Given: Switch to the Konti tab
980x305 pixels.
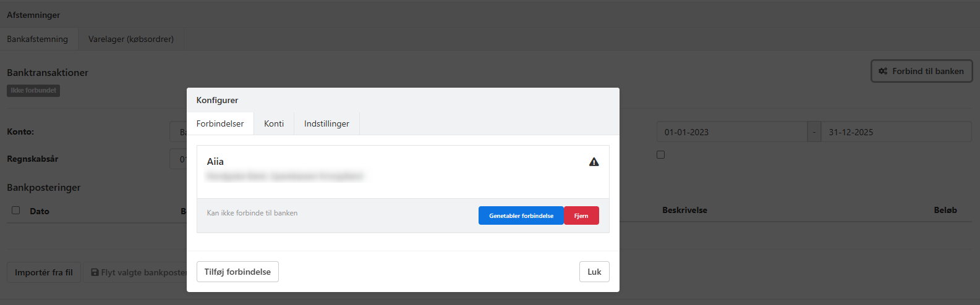Looking at the screenshot, I should click(274, 123).
